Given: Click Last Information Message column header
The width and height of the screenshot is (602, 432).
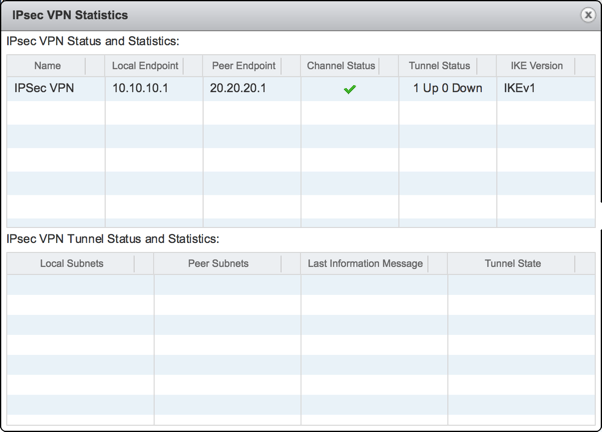Looking at the screenshot, I should click(x=365, y=263).
